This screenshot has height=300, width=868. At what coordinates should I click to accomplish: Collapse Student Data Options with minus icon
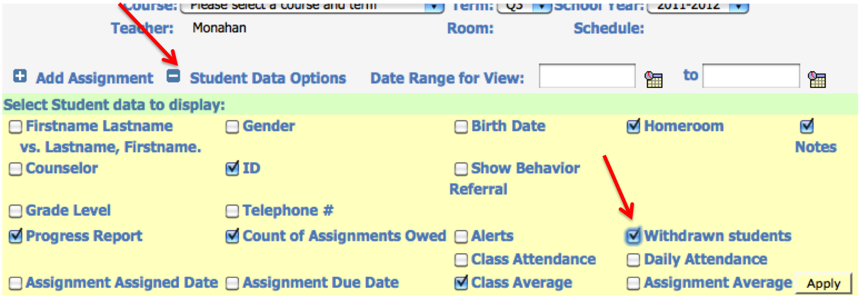click(x=173, y=76)
